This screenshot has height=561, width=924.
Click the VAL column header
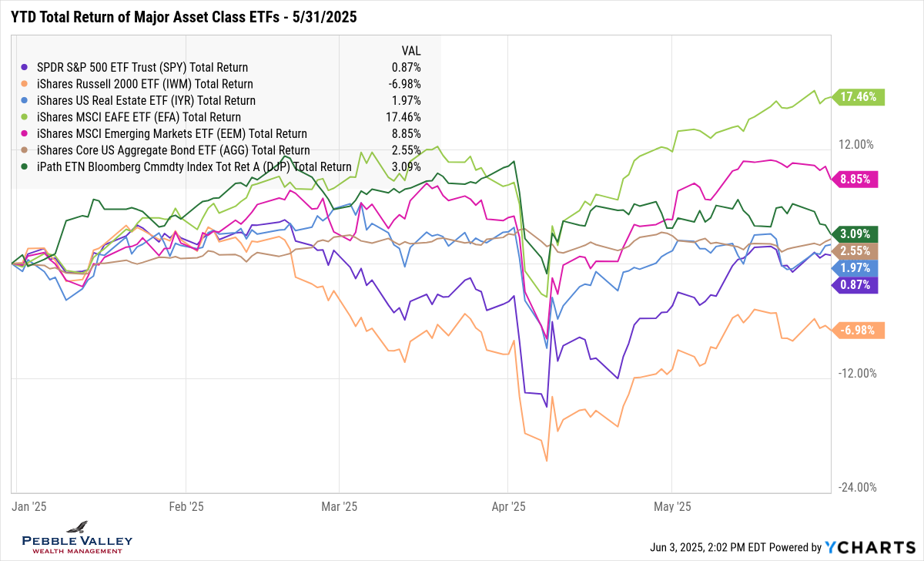pos(410,50)
